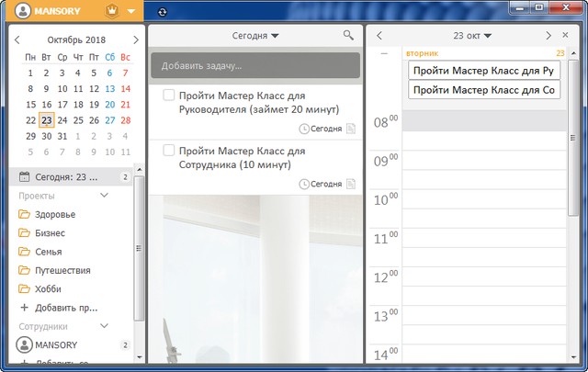Click note icon on Руководителя task
The height and width of the screenshot is (372, 588).
[350, 130]
